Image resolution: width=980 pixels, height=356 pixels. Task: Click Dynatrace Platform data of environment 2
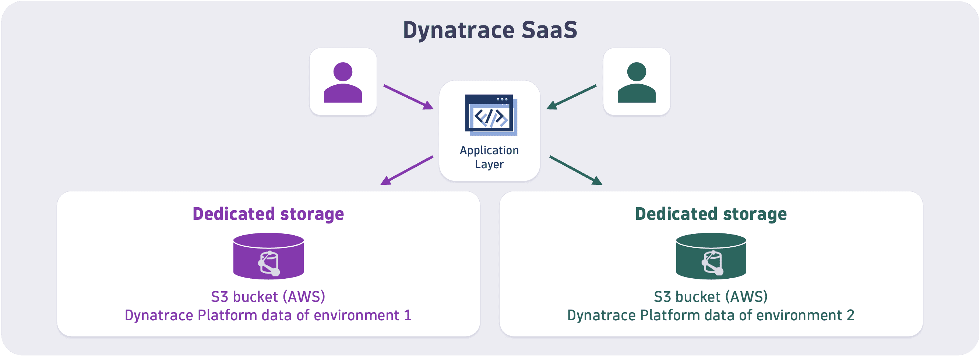click(711, 315)
